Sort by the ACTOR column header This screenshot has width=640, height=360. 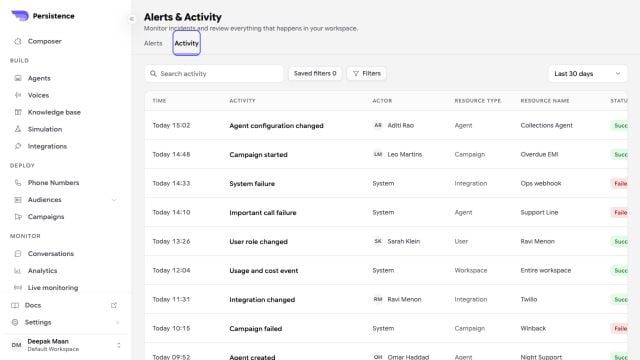point(382,100)
